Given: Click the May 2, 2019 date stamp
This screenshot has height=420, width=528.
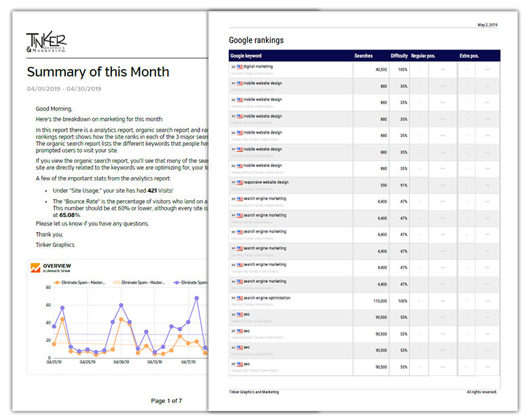Looking at the screenshot, I should [x=487, y=25].
